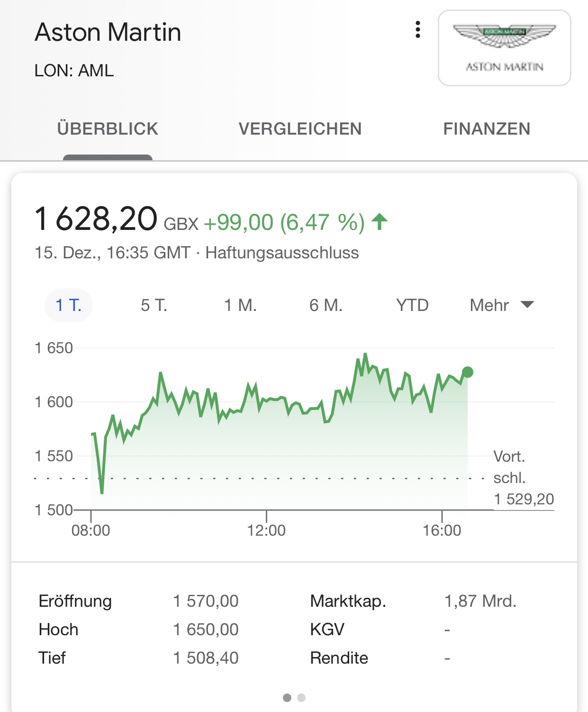Show the 1 M. chart range
The image size is (588, 712).
pos(240,305)
